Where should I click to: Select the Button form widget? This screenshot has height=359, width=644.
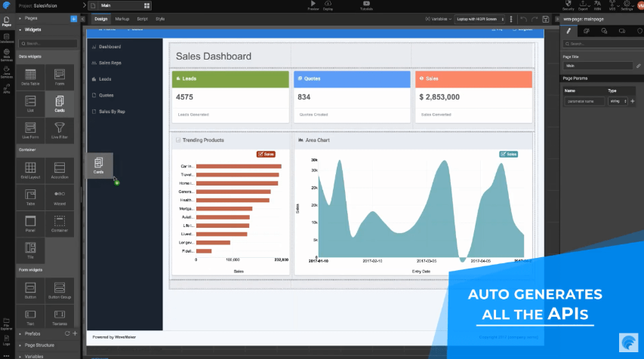tap(30, 290)
